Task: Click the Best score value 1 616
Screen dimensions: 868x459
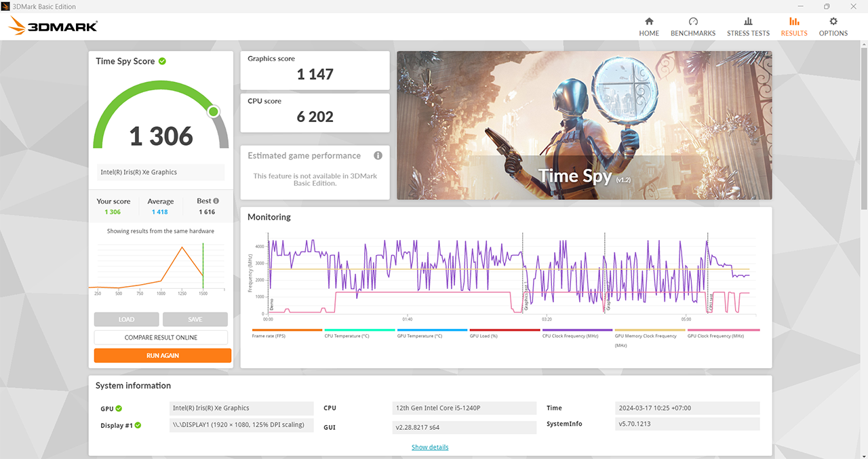Action: click(x=207, y=212)
